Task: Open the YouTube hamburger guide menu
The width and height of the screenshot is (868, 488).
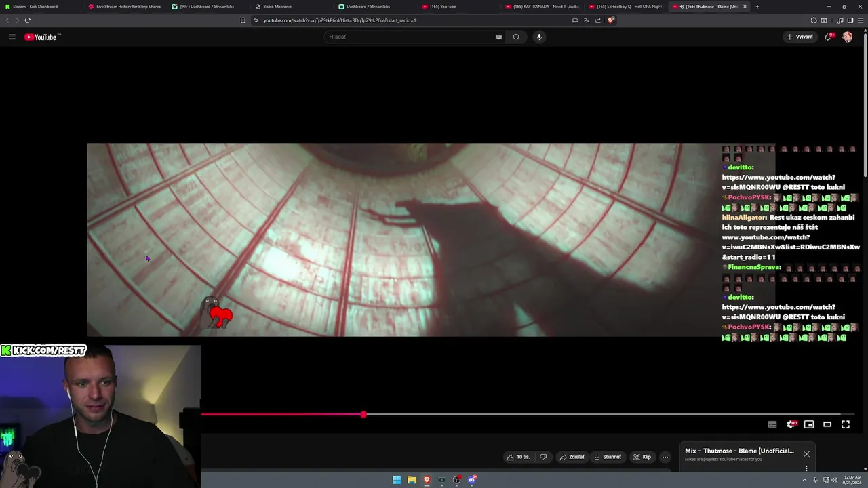Action: [x=12, y=37]
